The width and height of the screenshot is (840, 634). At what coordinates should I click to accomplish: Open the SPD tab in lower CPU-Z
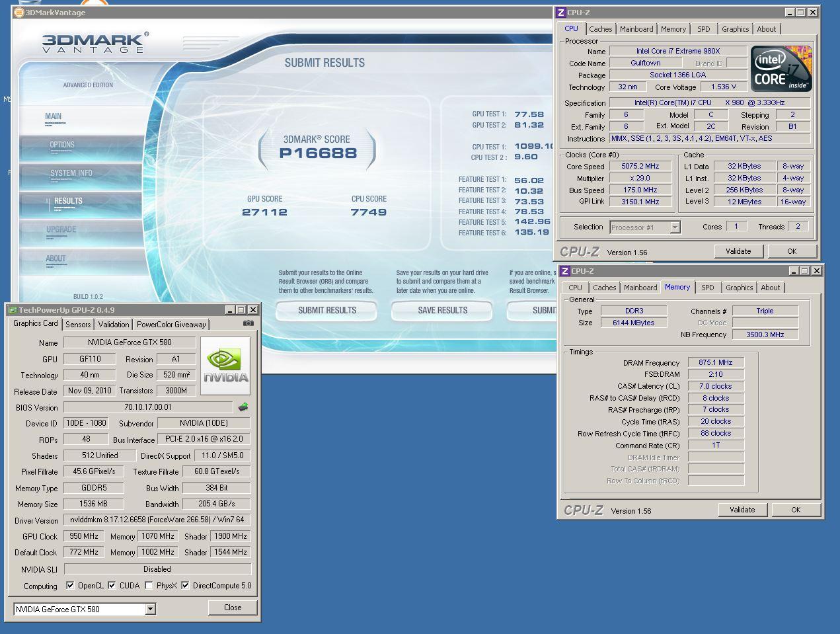[708, 288]
